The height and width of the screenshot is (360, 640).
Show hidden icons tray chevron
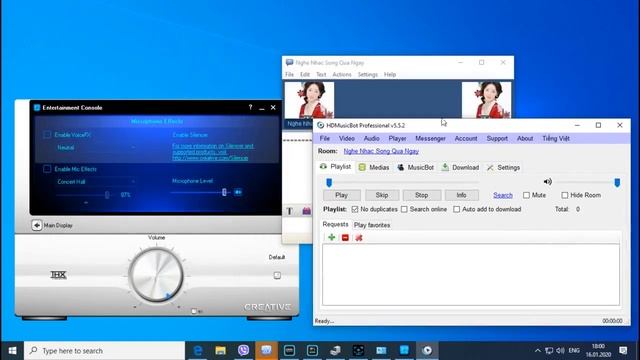click(538, 350)
